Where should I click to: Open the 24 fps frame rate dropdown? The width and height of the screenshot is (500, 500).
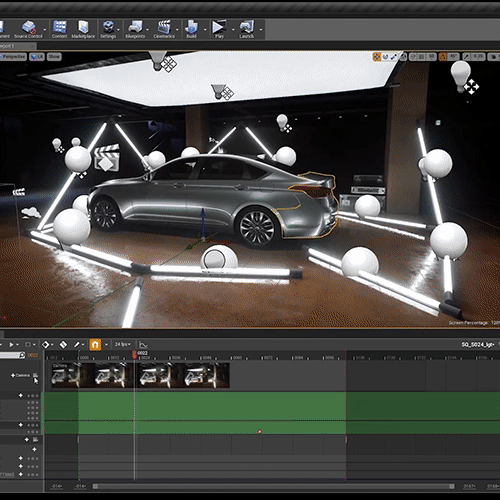click(123, 344)
